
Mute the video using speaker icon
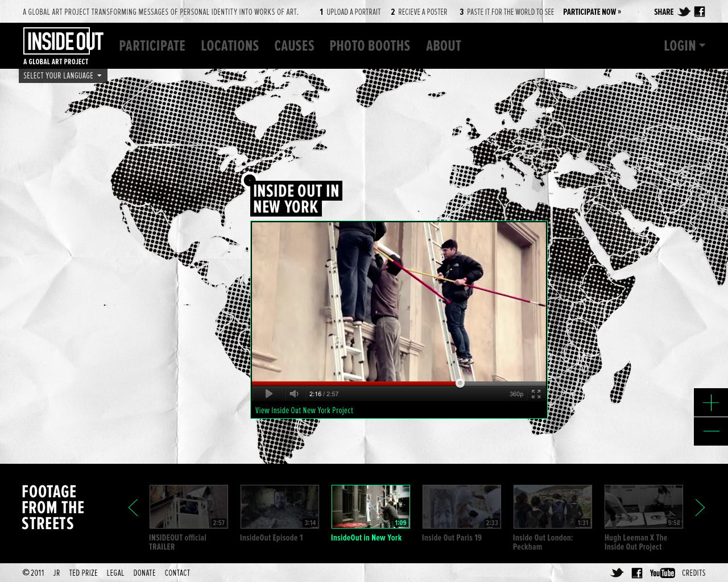(x=294, y=394)
